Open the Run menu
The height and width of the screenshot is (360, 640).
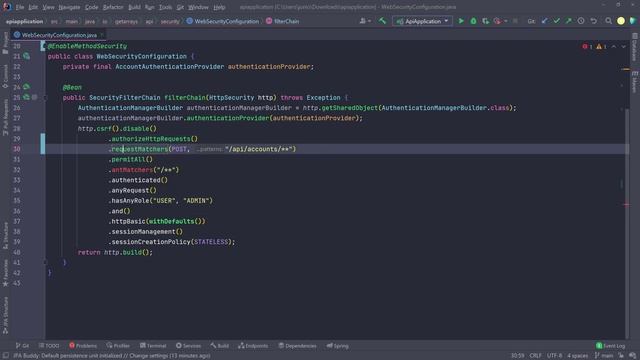point(149,7)
